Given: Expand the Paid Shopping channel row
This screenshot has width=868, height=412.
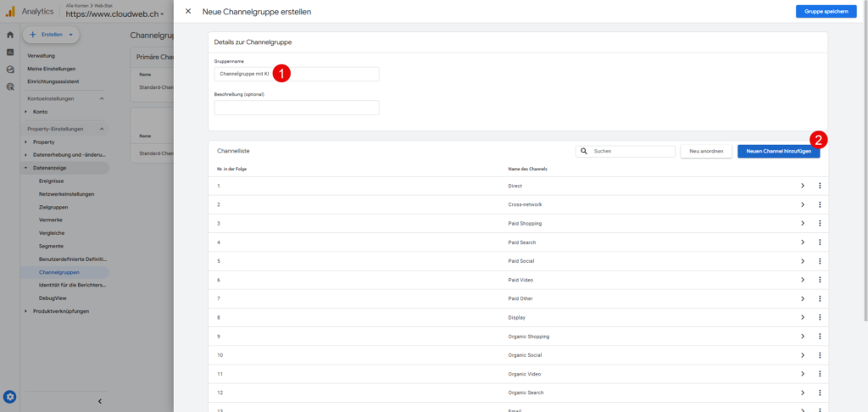Looking at the screenshot, I should click(802, 224).
